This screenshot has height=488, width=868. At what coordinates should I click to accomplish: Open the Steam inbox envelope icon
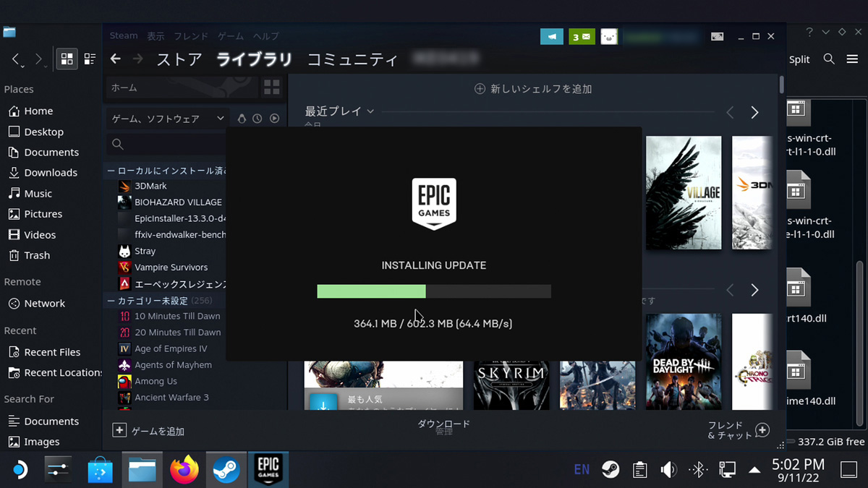tap(581, 36)
